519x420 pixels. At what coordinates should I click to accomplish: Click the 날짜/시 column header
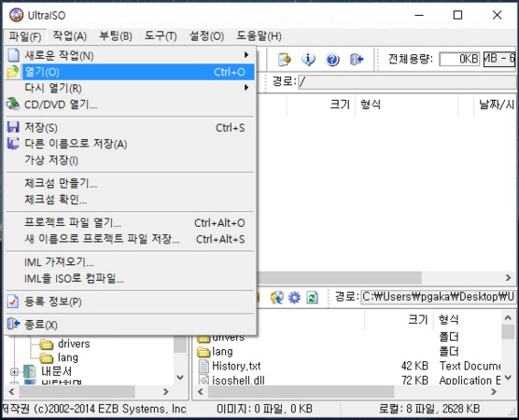coord(496,105)
